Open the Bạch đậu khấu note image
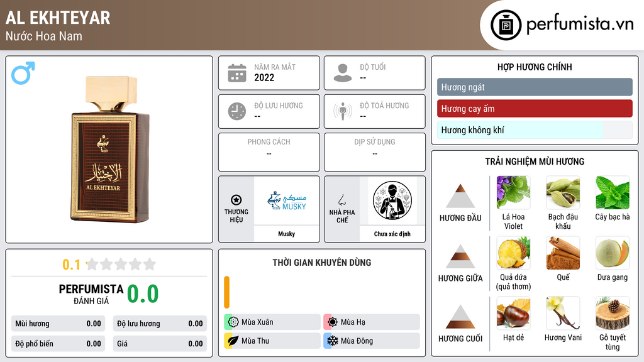 563,192
